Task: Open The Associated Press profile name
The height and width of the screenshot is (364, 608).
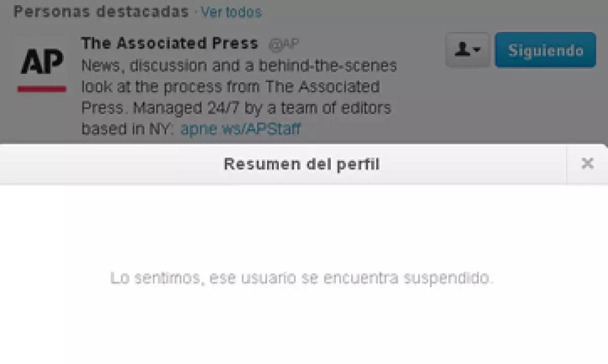Action: (169, 44)
